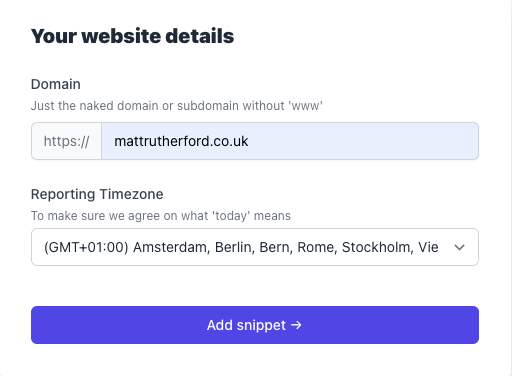The image size is (512, 376).
Task: Click the arrow icon in Add snippet
Action: point(296,325)
